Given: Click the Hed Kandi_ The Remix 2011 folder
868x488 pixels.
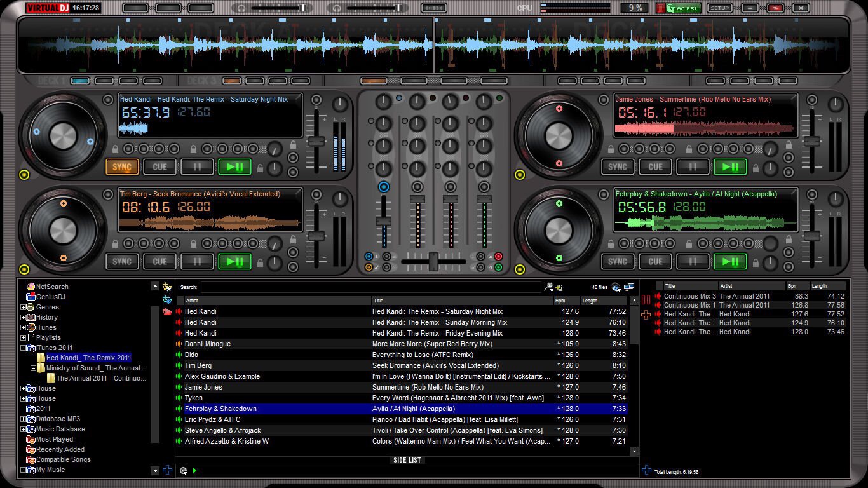Looking at the screenshot, I should pyautogui.click(x=88, y=358).
